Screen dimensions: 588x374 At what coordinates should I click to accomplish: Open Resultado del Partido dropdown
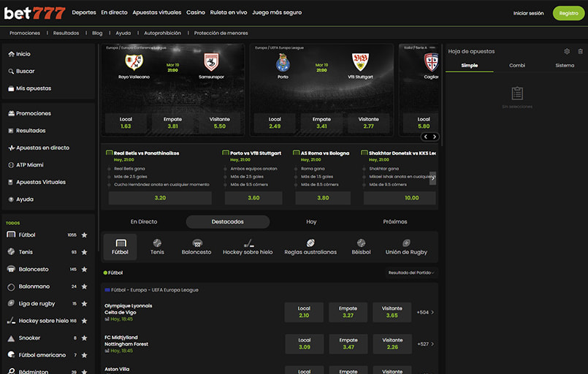click(x=412, y=272)
